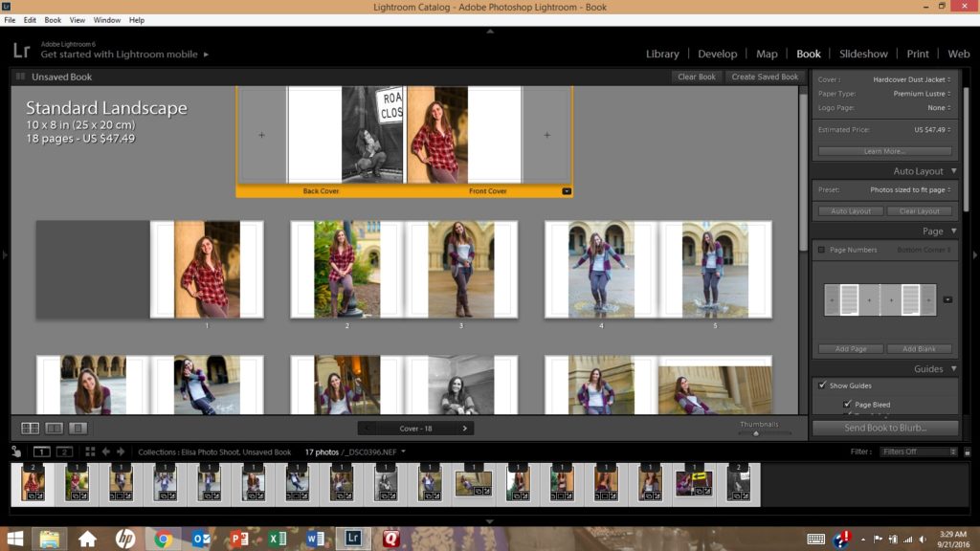Open Logo Page dropdown
980x551 pixels.
pos(940,107)
